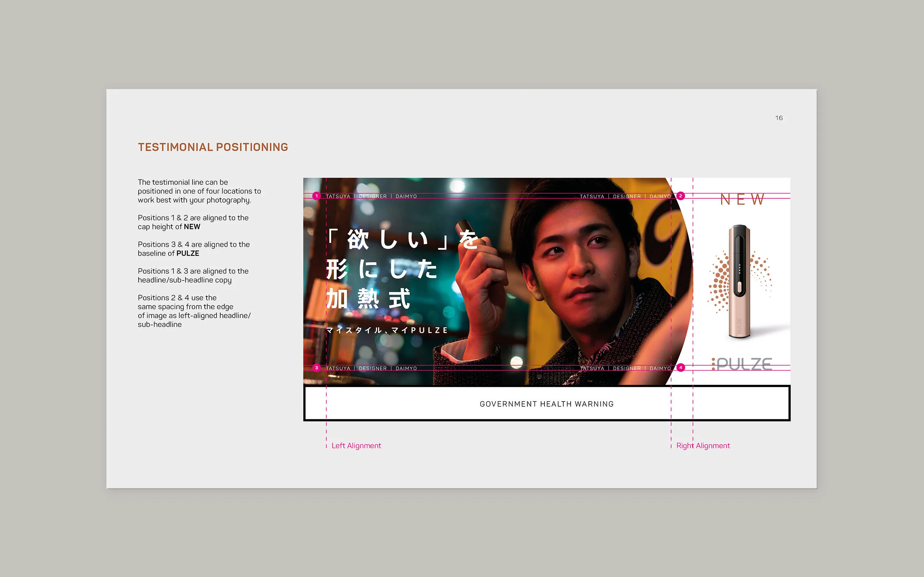The image size is (924, 577).
Task: Click the pink position 3 marker
Action: (x=316, y=368)
